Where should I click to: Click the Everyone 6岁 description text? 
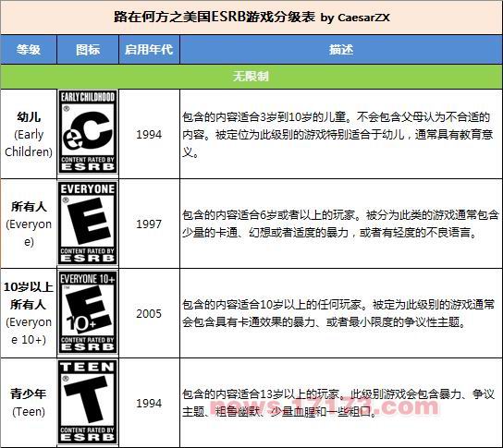(x=340, y=224)
